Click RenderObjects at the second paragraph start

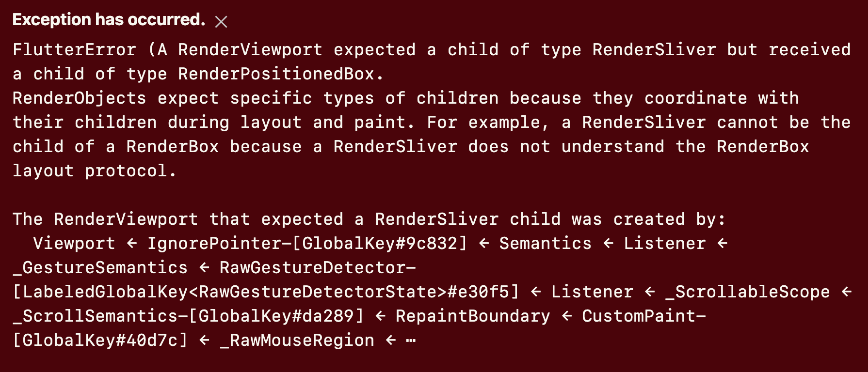pyautogui.click(x=80, y=98)
